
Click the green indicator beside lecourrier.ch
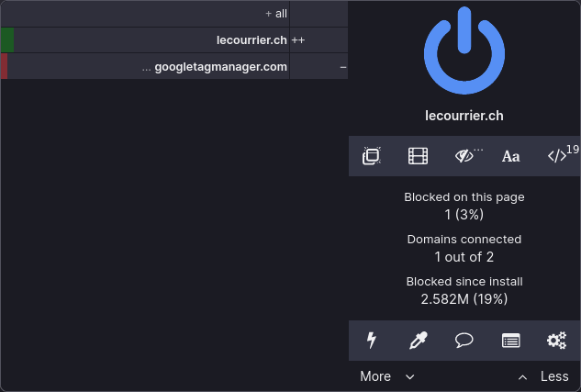pyautogui.click(x=7, y=40)
